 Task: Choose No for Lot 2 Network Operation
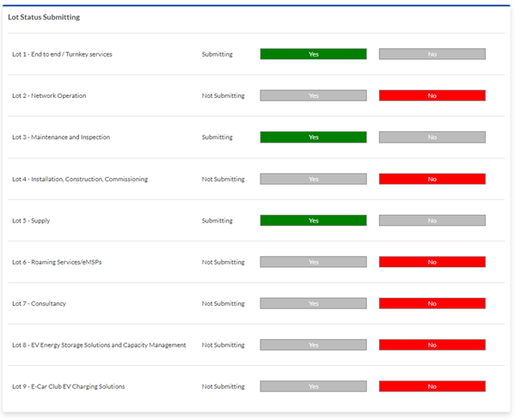(x=432, y=95)
